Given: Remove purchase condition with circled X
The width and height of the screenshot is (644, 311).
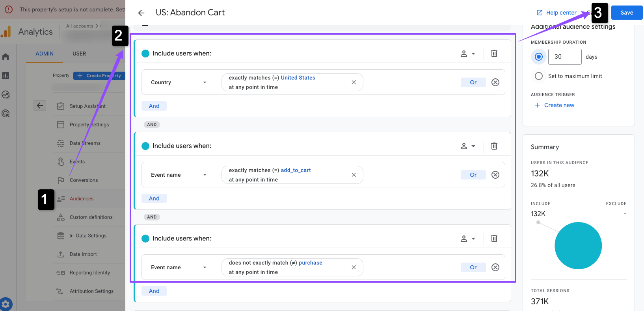Looking at the screenshot, I should [x=495, y=267].
